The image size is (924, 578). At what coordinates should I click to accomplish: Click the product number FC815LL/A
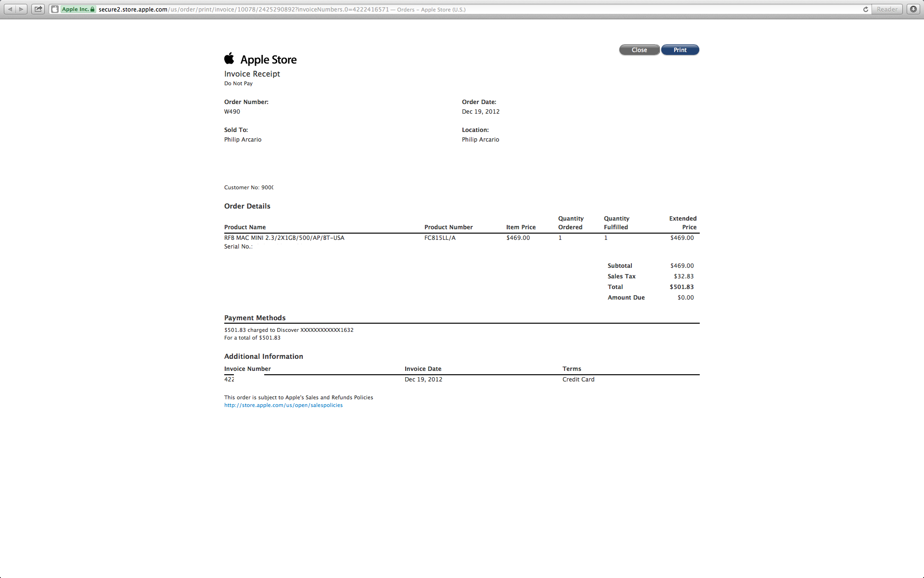440,238
